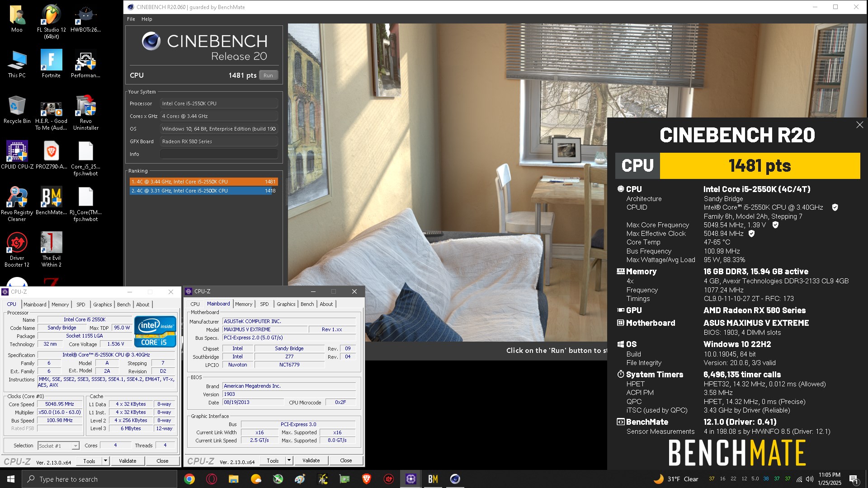Click the Info field in Cinebench
Image resolution: width=868 pixels, height=488 pixels.
(x=219, y=154)
